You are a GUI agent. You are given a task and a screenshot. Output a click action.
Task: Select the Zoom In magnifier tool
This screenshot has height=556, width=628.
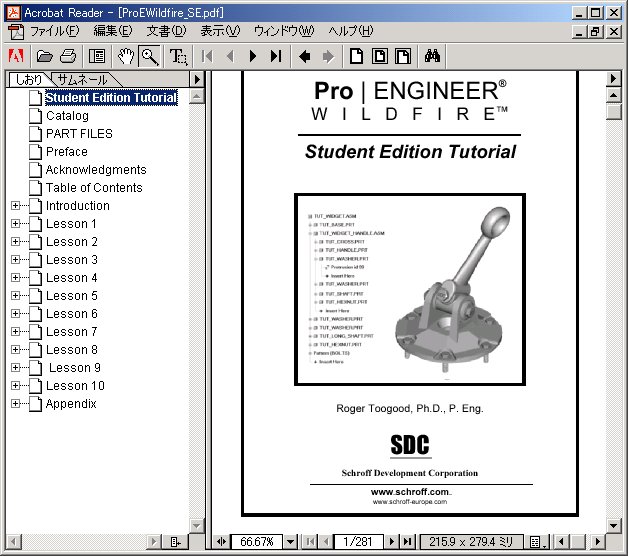149,56
